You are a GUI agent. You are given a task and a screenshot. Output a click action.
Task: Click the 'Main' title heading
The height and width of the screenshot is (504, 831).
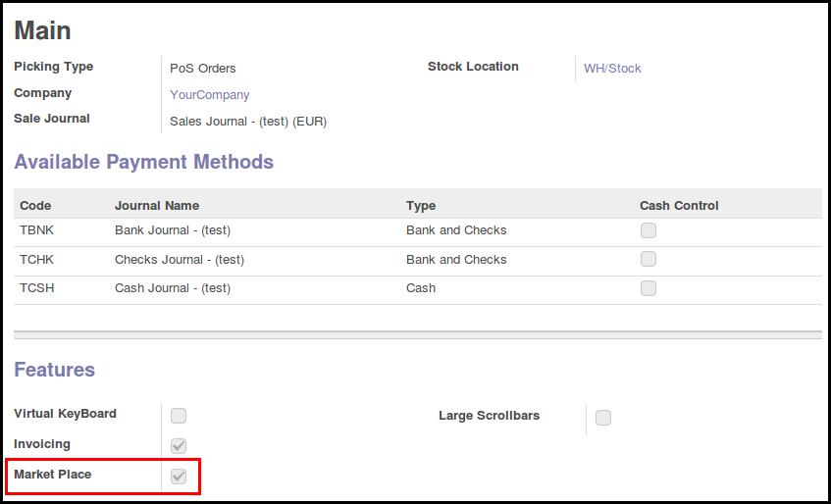point(42,30)
